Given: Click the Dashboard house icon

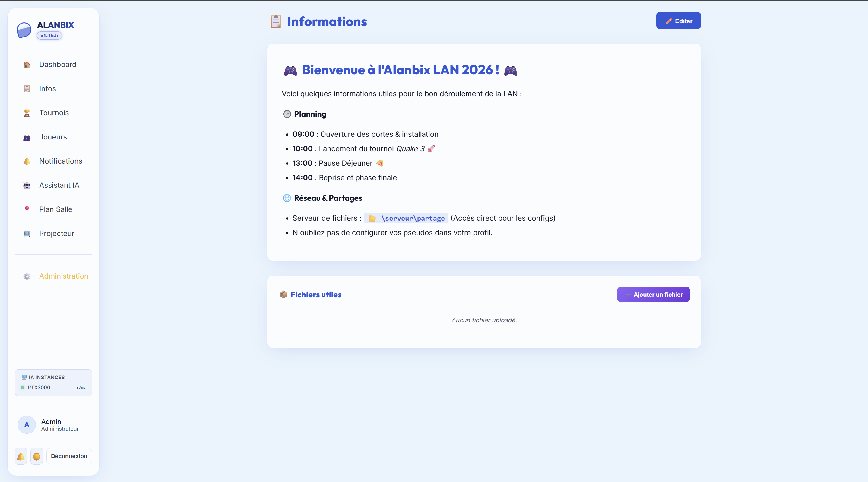Looking at the screenshot, I should pyautogui.click(x=27, y=65).
